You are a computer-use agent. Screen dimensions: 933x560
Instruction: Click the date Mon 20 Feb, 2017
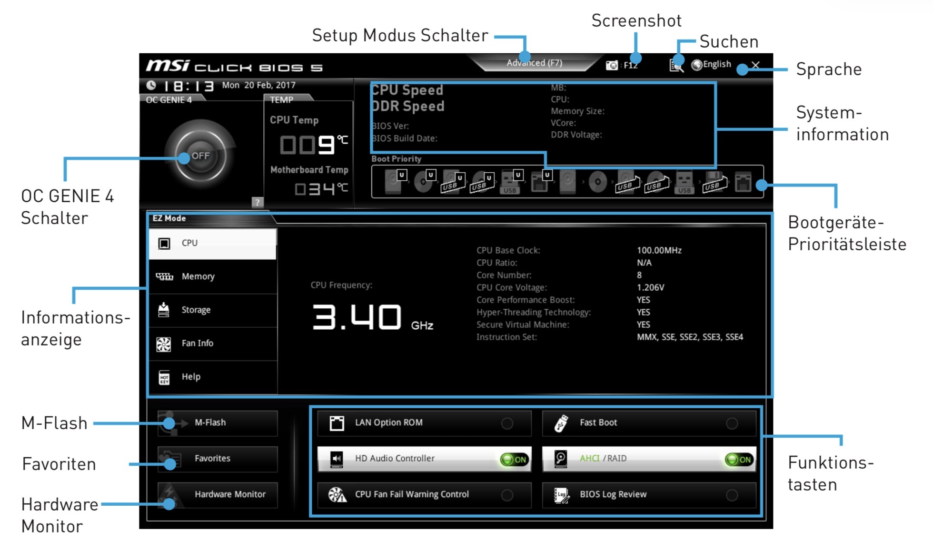coord(258,85)
